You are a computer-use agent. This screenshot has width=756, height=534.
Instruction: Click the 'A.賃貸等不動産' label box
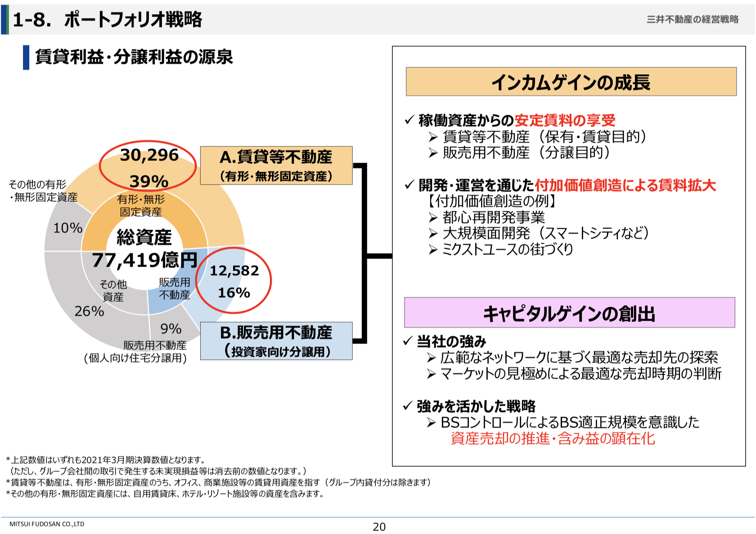tap(276, 166)
